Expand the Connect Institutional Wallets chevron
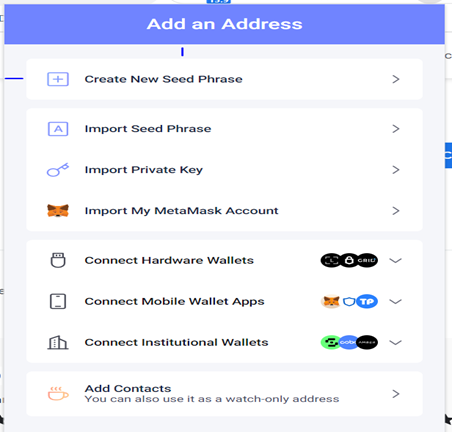The height and width of the screenshot is (432, 452). (x=395, y=342)
